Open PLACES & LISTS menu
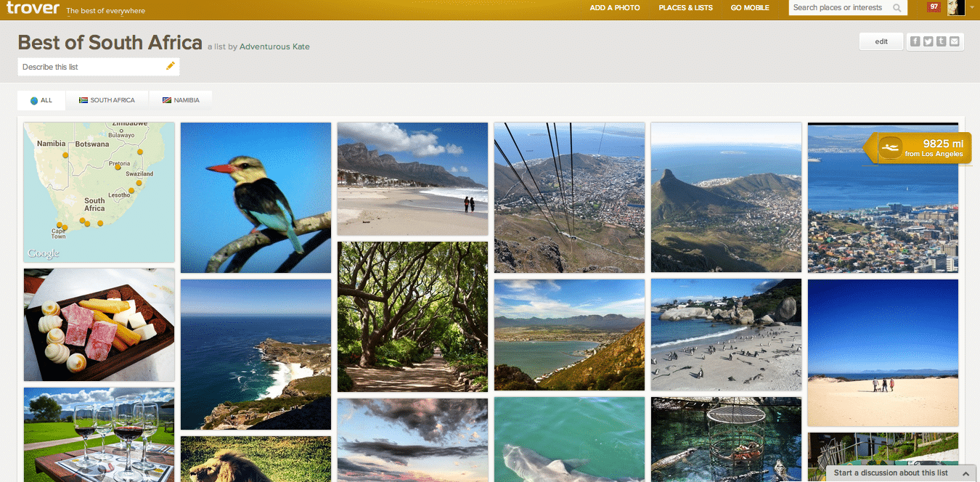Image resolution: width=980 pixels, height=482 pixels. [x=686, y=8]
